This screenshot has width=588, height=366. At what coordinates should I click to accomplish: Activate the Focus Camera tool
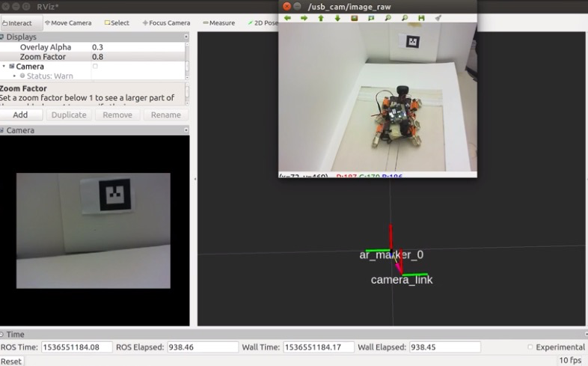pos(166,23)
